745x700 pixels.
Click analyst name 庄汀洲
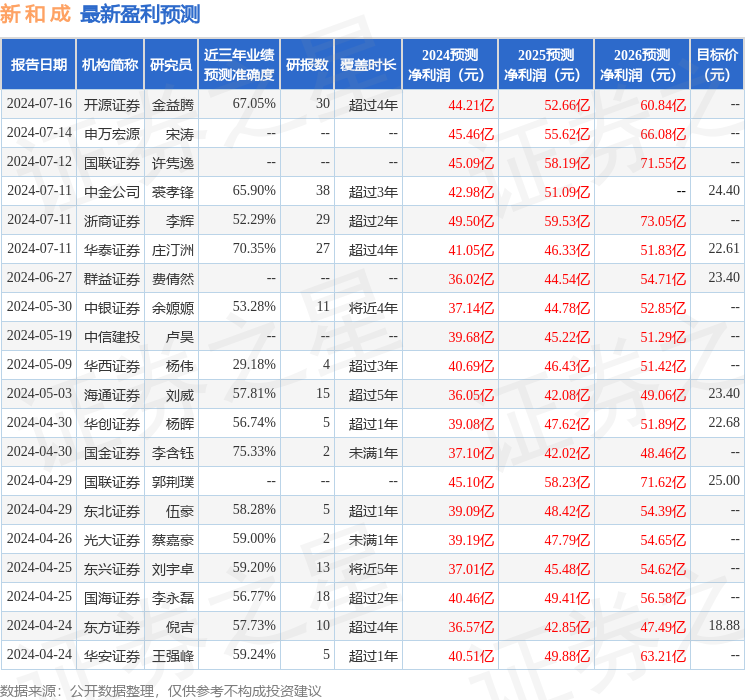point(173,250)
